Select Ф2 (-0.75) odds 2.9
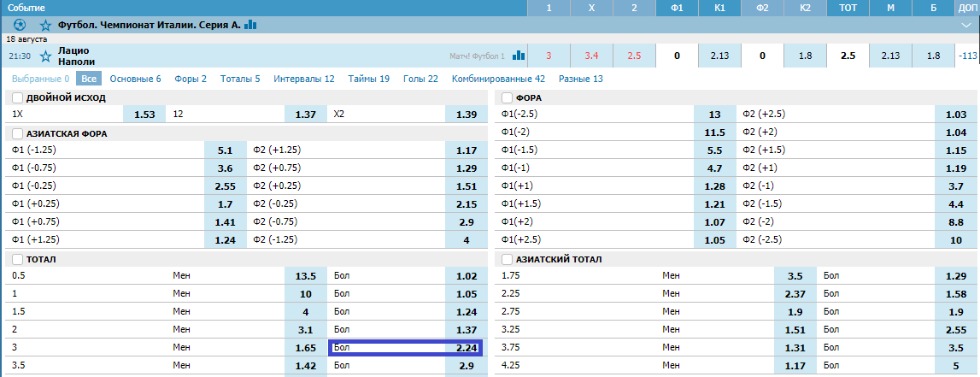 [x=467, y=221]
